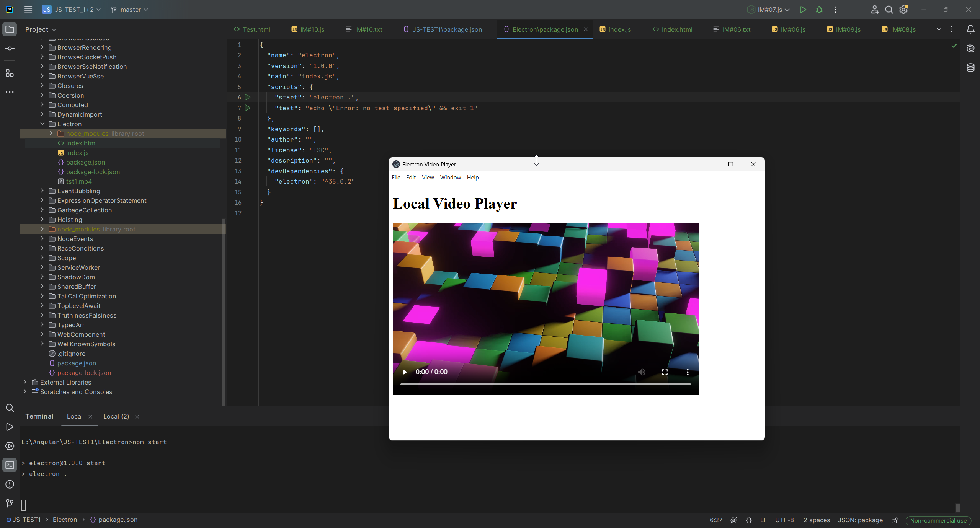Mute the video player volume

pos(642,372)
